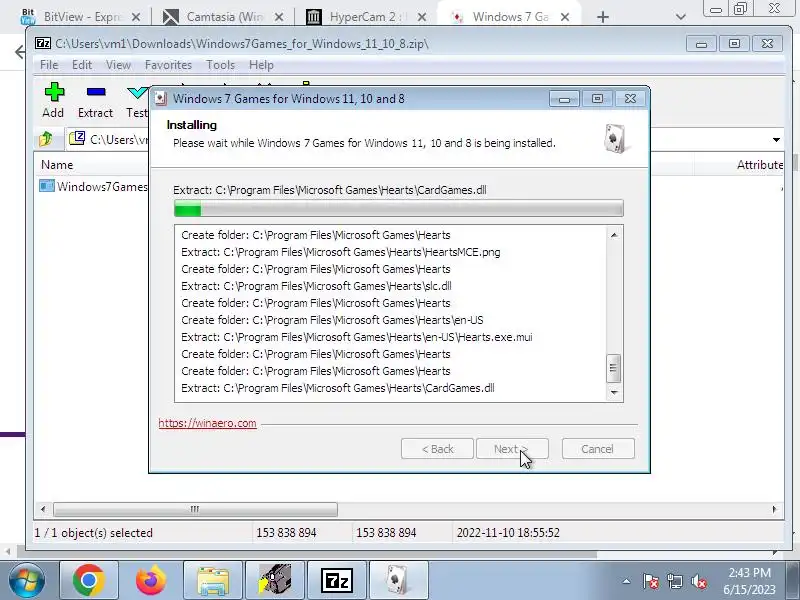
Task: Open Firefox from the taskbar
Action: pyautogui.click(x=151, y=581)
